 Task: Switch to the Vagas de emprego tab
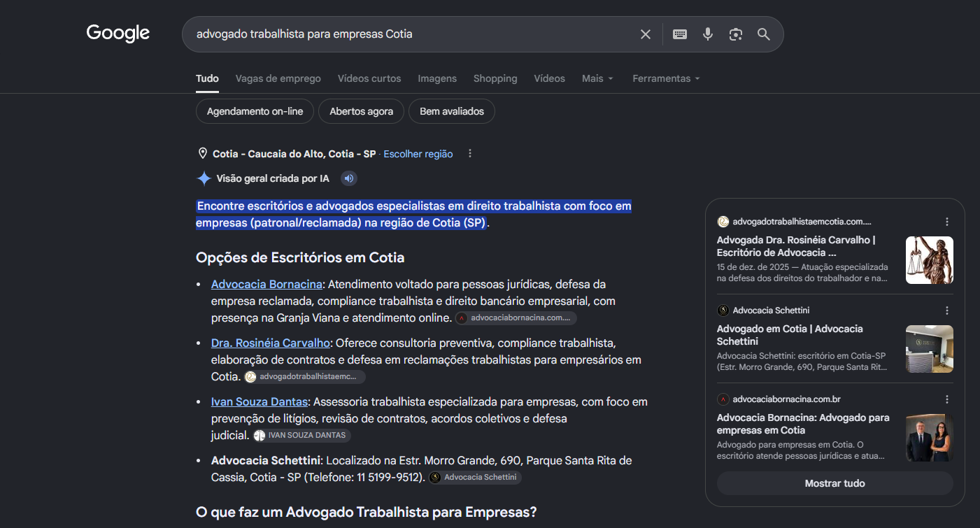[278, 78]
